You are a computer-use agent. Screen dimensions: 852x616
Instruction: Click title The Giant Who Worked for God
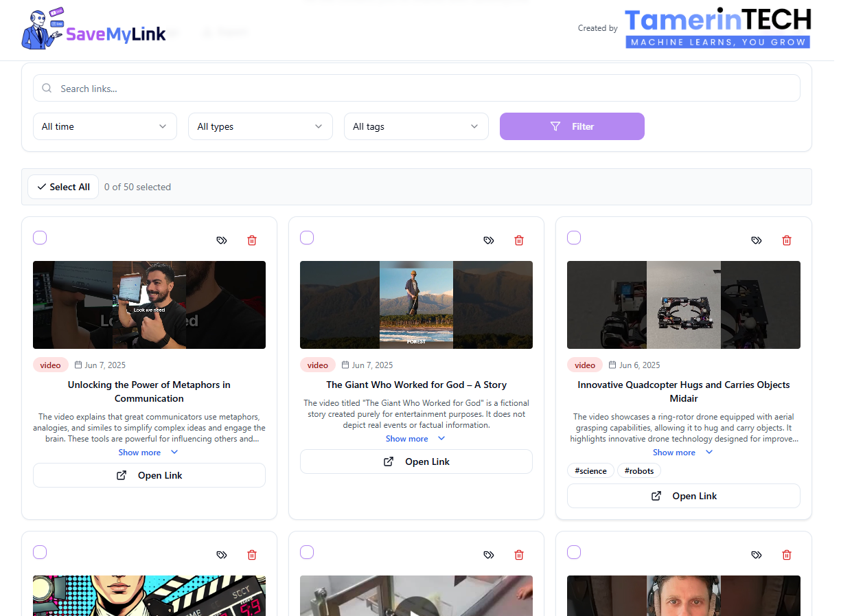click(x=416, y=385)
